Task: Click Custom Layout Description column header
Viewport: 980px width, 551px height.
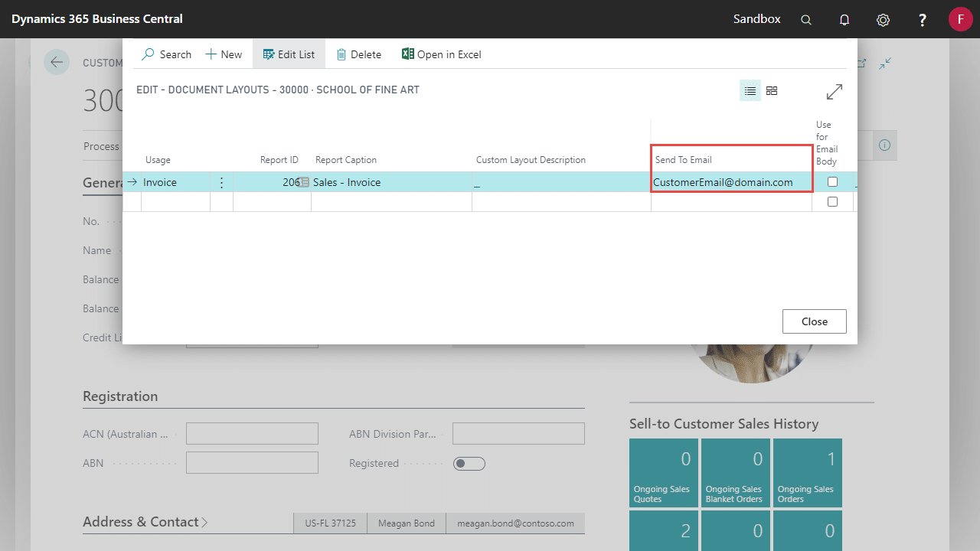Action: coord(531,160)
